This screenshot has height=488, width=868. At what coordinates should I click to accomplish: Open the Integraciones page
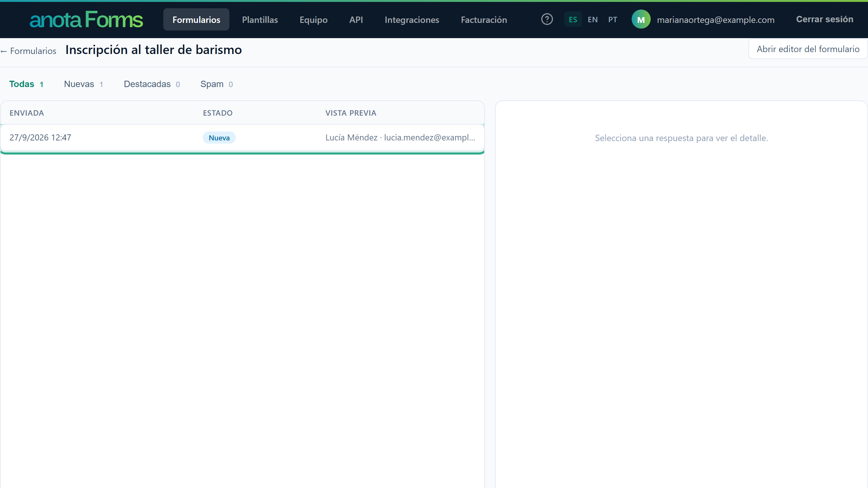[412, 20]
